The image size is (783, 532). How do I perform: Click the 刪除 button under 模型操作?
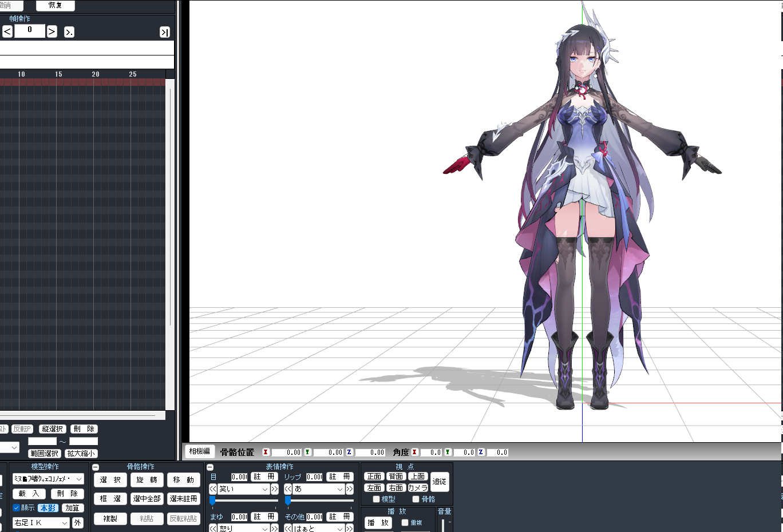click(x=68, y=494)
